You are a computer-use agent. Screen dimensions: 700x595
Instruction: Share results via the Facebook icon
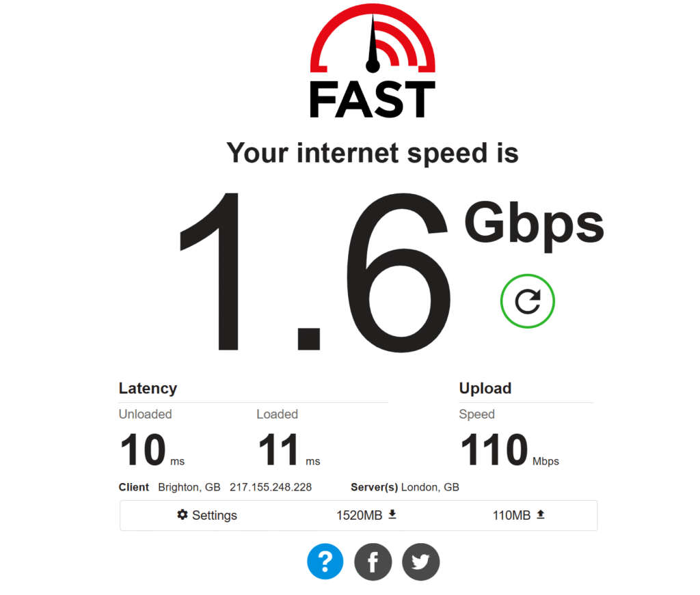pyautogui.click(x=373, y=562)
